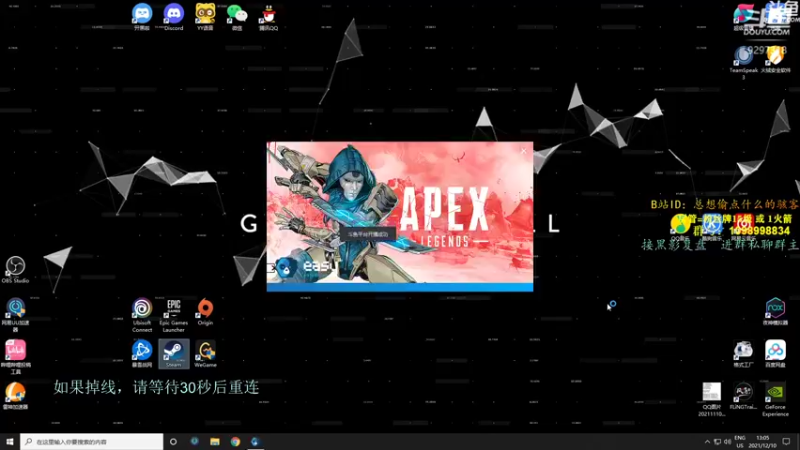Open Google Chrome from taskbar
Image resolution: width=800 pixels, height=450 pixels.
point(235,441)
